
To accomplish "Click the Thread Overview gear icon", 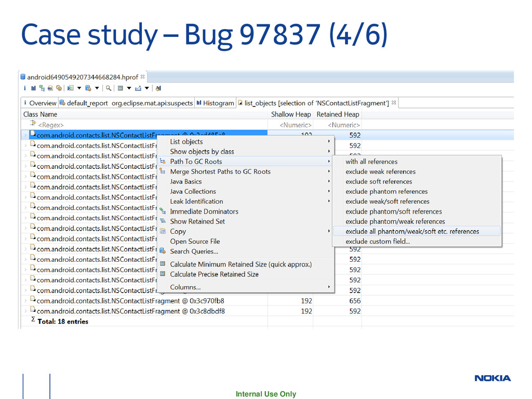I will tap(59, 88).
